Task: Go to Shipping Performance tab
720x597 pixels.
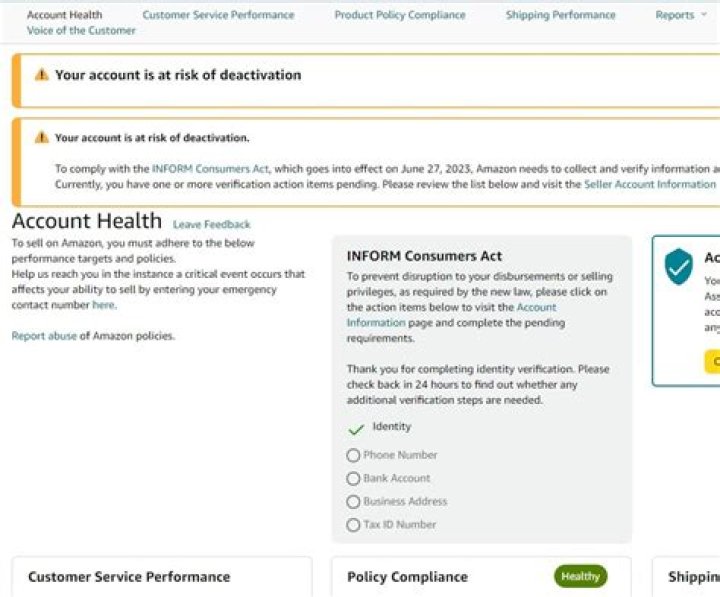Action: tap(560, 15)
